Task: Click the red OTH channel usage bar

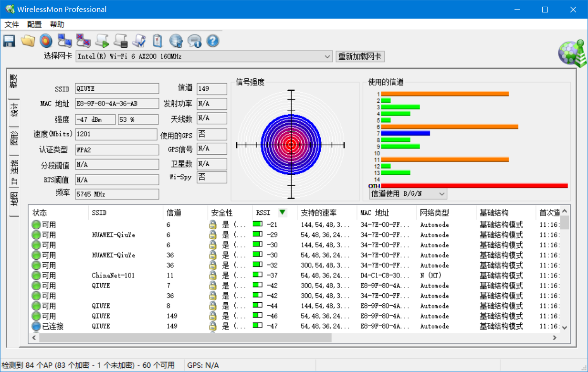Action: [474, 186]
